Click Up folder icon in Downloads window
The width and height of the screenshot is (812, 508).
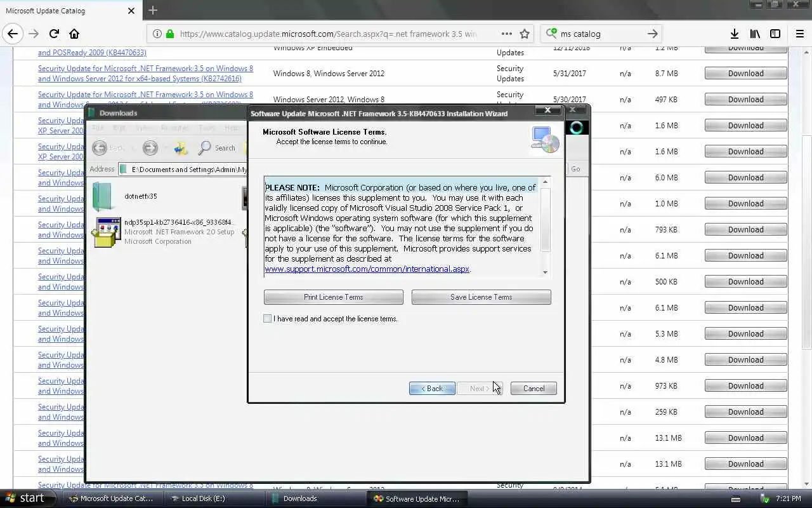(x=181, y=148)
